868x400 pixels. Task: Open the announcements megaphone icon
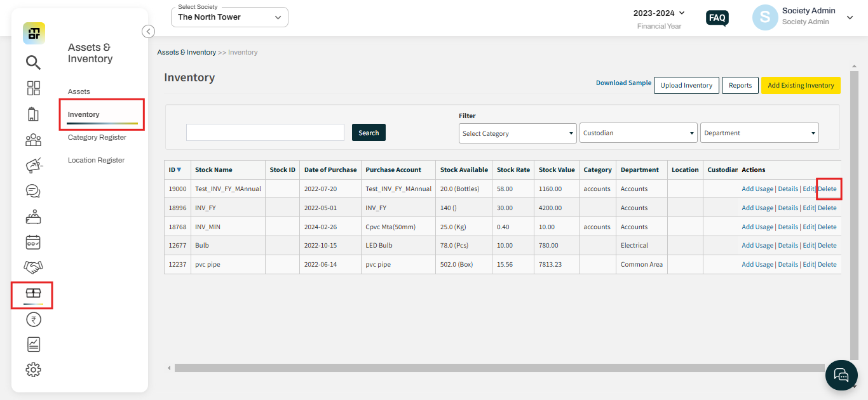coord(33,165)
